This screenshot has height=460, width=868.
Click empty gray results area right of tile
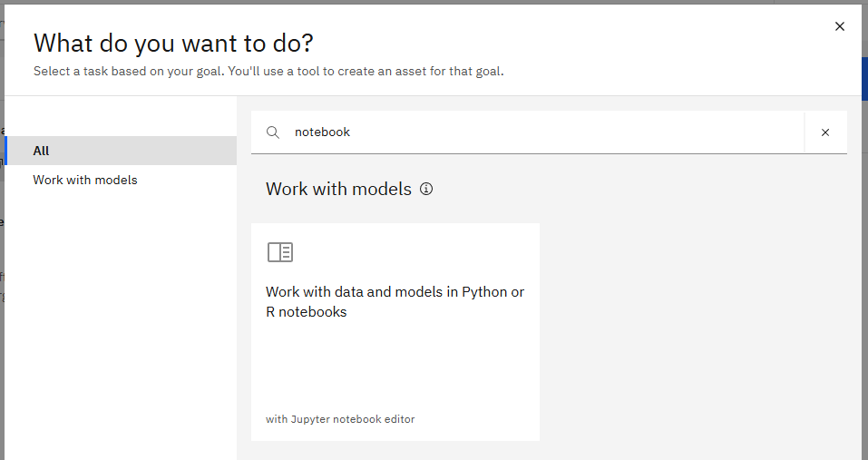pyautogui.click(x=692, y=332)
